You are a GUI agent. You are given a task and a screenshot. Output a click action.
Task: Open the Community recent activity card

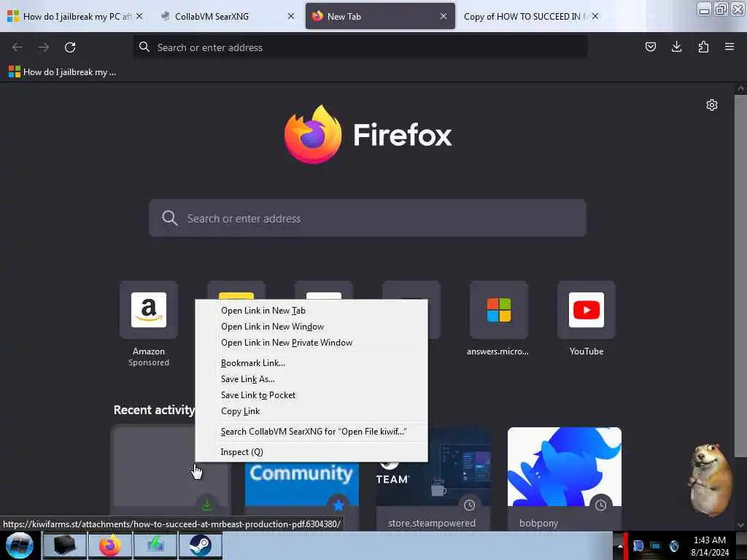[301, 491]
